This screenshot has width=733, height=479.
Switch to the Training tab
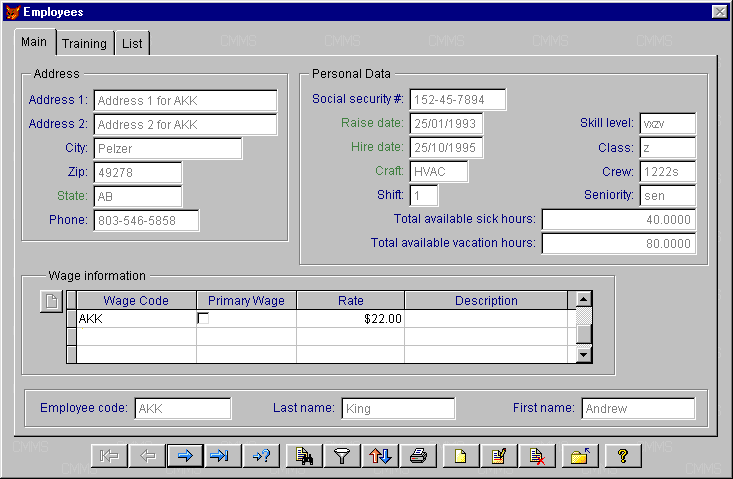[x=84, y=44]
